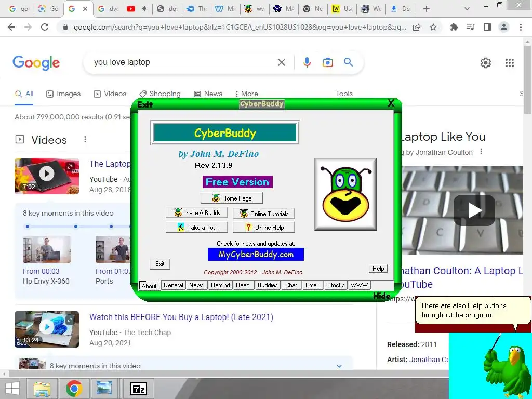532x399 pixels.
Task: Click Exit in the CyberBuddy green title bar
Action: 145,104
